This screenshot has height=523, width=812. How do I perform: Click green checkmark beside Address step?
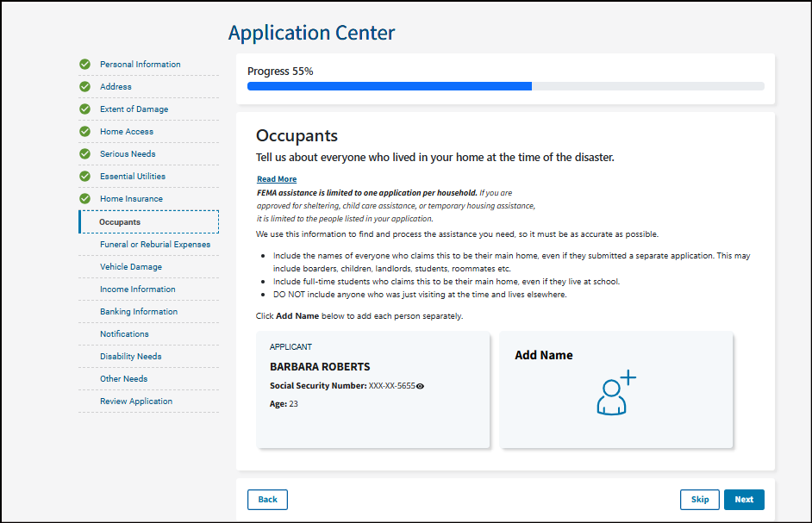84,87
